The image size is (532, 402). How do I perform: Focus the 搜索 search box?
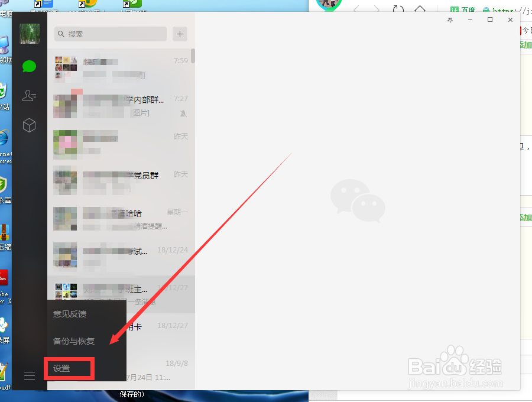point(111,34)
